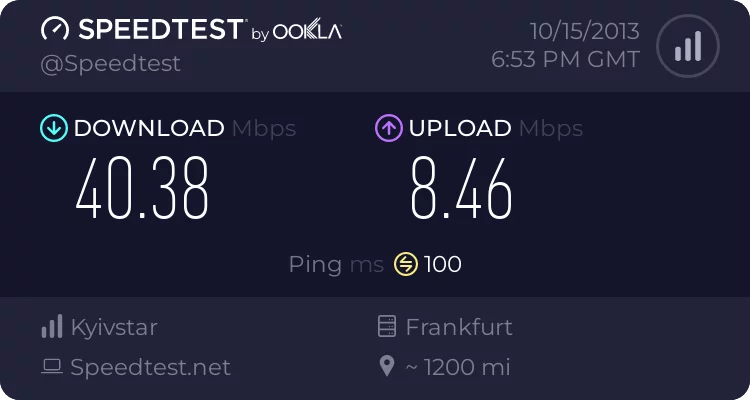Click the download arrow icon
750x400 pixels.
tap(53, 128)
